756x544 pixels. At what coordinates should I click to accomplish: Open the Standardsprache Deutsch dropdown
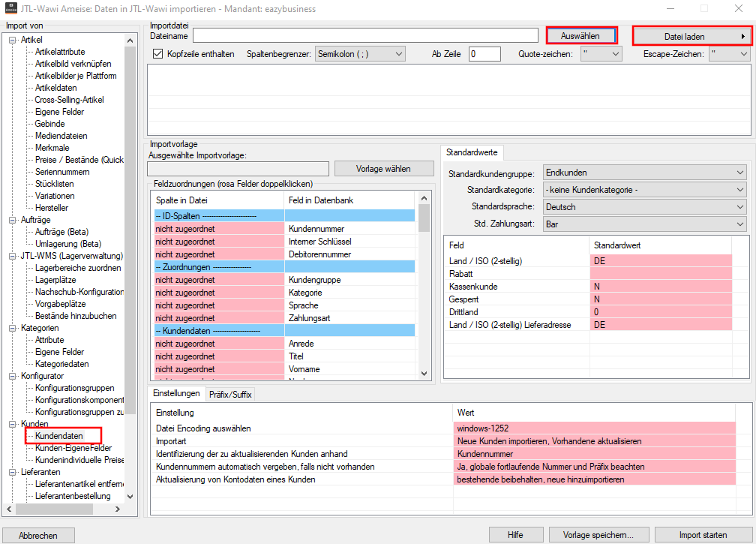[645, 207]
